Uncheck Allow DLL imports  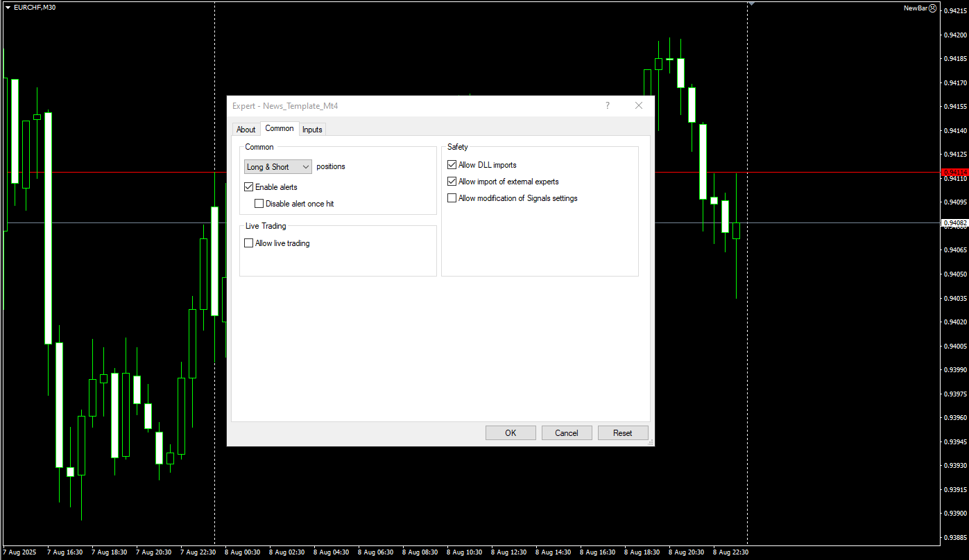452,165
